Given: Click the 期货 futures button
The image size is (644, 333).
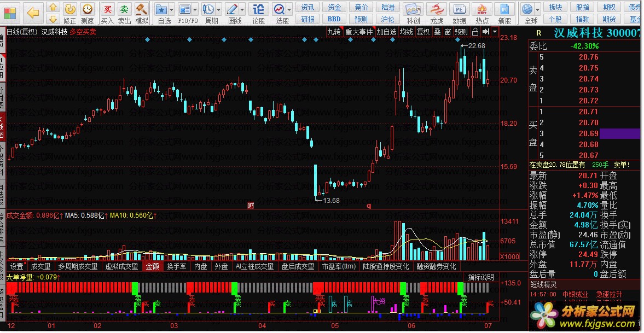Looking at the screenshot, I should click(x=610, y=19).
